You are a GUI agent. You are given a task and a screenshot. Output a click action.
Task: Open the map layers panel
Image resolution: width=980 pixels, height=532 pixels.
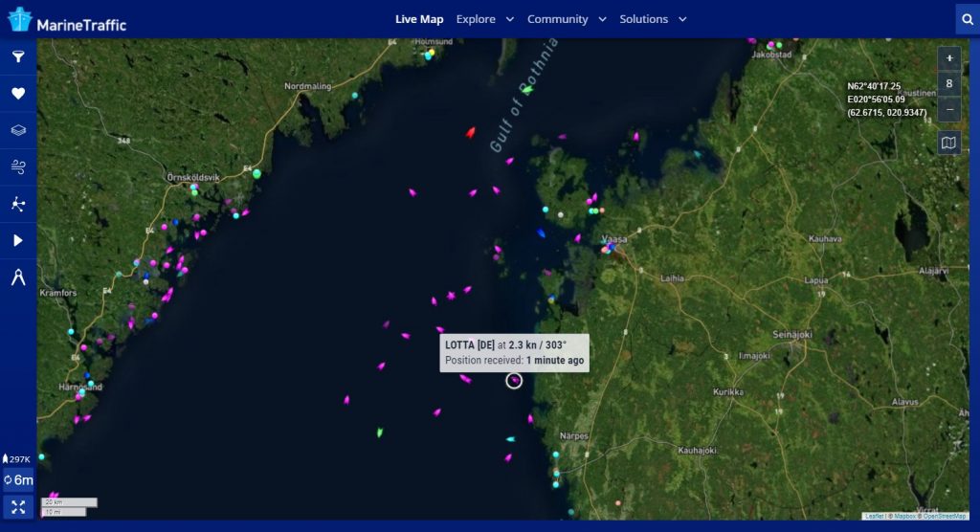18,130
